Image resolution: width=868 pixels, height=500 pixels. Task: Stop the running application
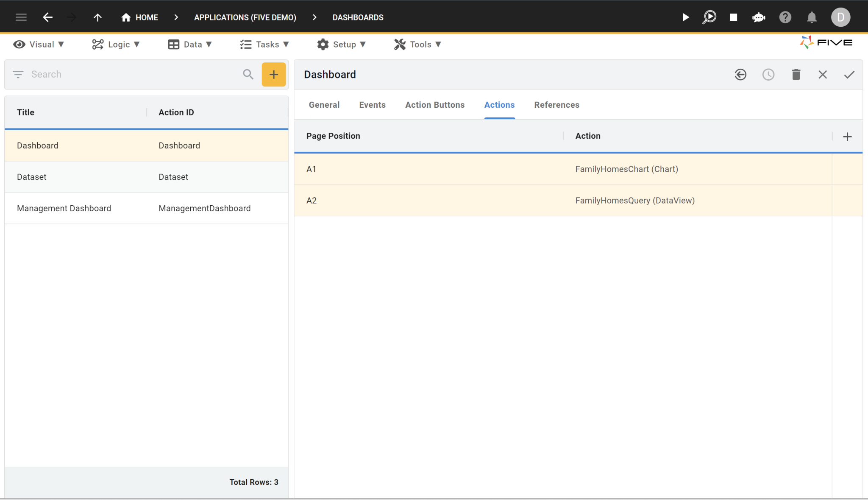(734, 17)
